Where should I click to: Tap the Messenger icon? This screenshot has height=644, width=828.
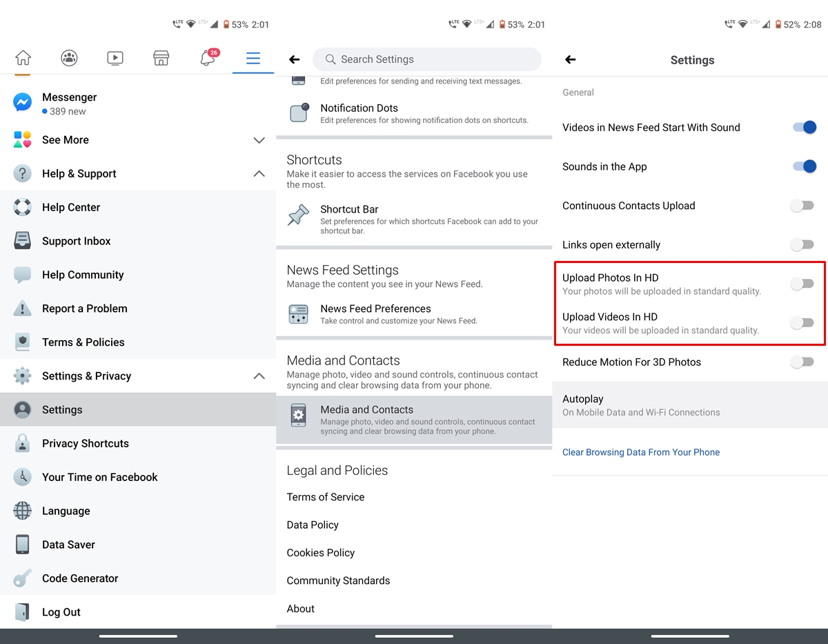coord(23,103)
